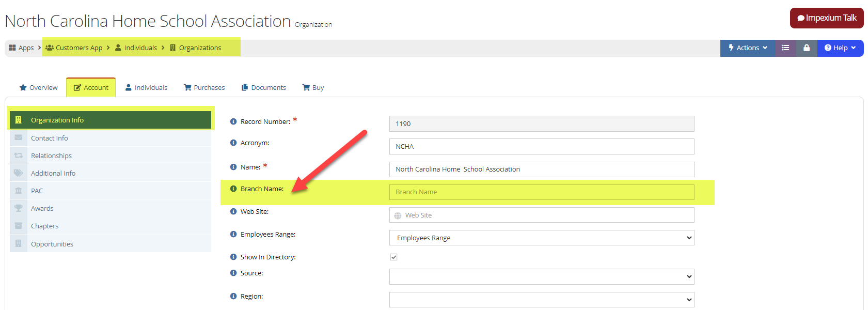Image resolution: width=868 pixels, height=310 pixels.
Task: Click the list view icon button
Action: (785, 48)
